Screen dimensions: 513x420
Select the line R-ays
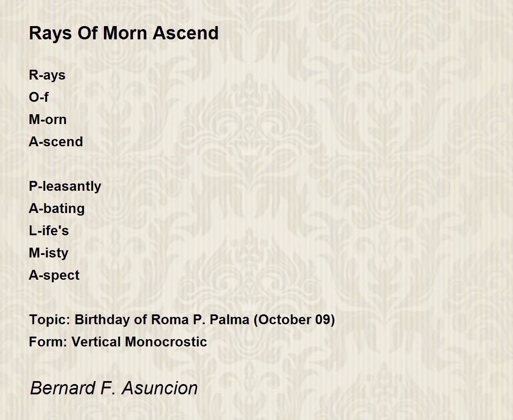pyautogui.click(x=47, y=76)
